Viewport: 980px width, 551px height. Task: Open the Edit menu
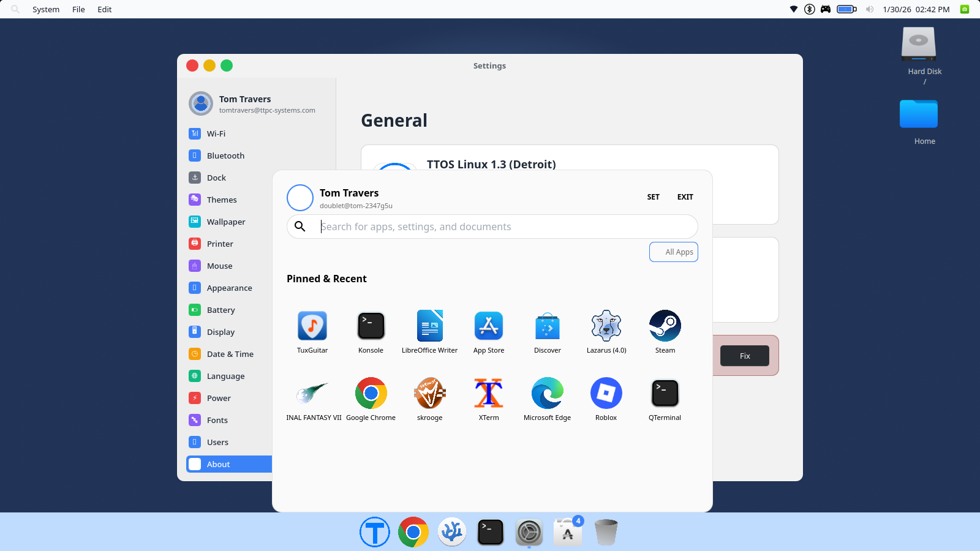(105, 9)
